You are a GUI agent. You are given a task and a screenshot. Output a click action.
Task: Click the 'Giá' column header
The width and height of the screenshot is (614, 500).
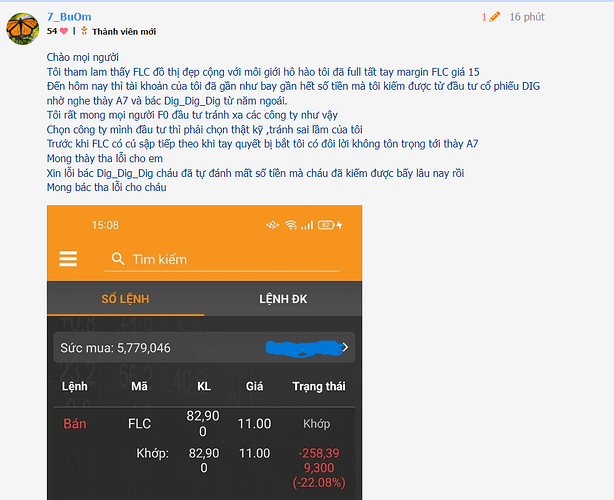tap(255, 386)
